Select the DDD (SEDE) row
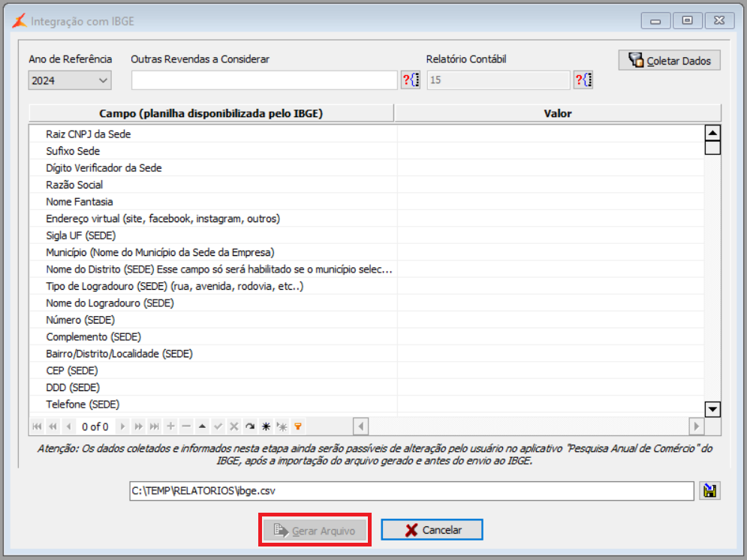This screenshot has width=747, height=560. tap(366, 387)
